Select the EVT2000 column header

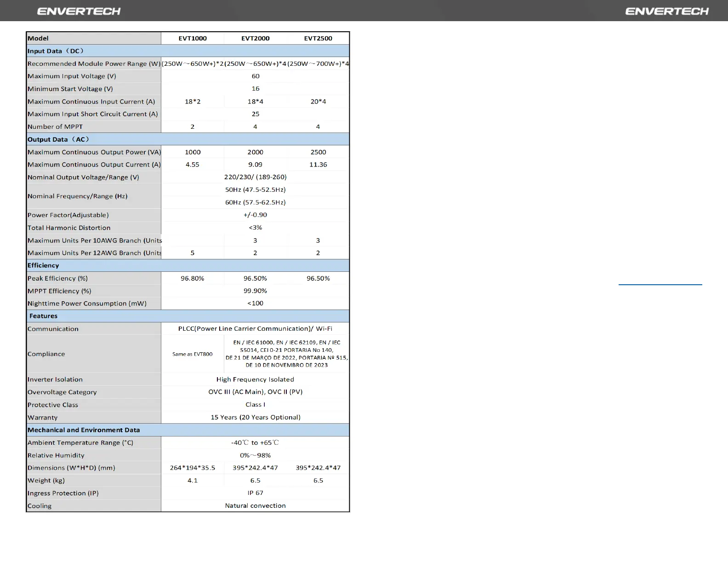[x=256, y=38]
